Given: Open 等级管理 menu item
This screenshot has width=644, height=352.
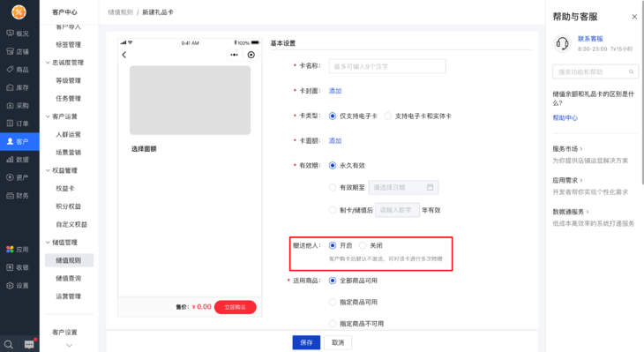Looking at the screenshot, I should 68,80.
